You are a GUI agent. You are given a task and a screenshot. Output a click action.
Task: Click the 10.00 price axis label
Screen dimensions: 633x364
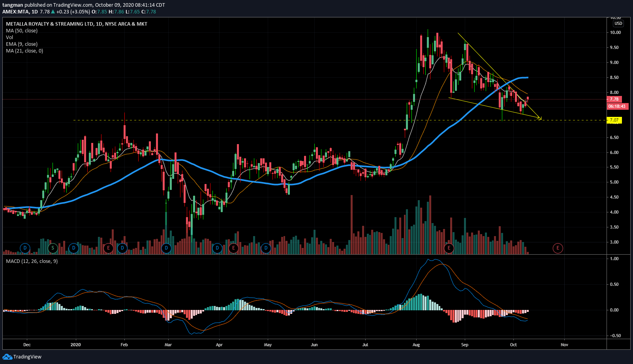[x=615, y=33]
